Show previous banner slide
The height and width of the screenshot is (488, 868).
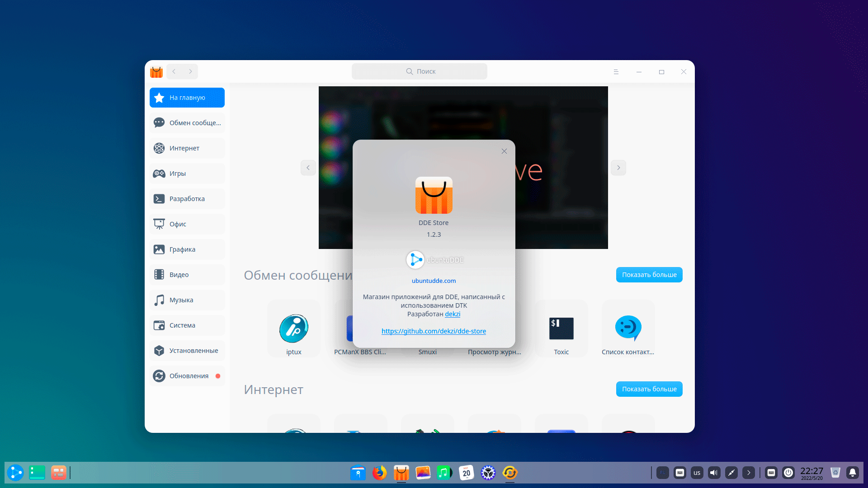(x=308, y=168)
